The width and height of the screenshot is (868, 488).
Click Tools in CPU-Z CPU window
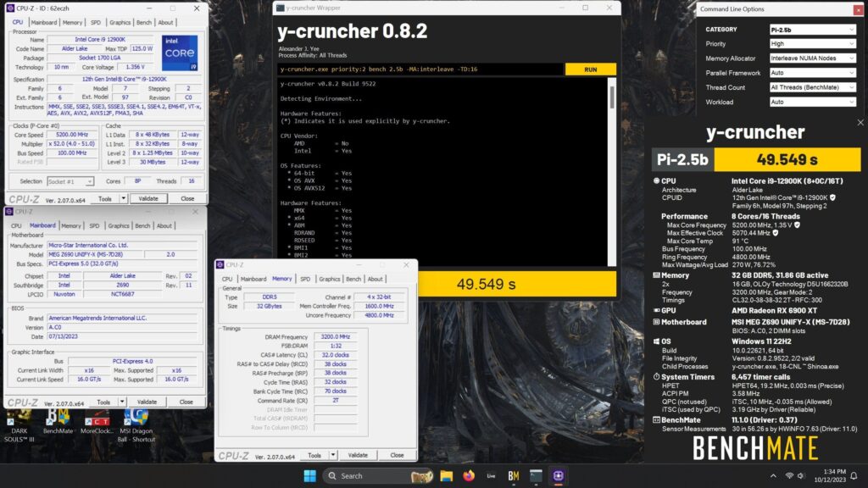coord(104,198)
